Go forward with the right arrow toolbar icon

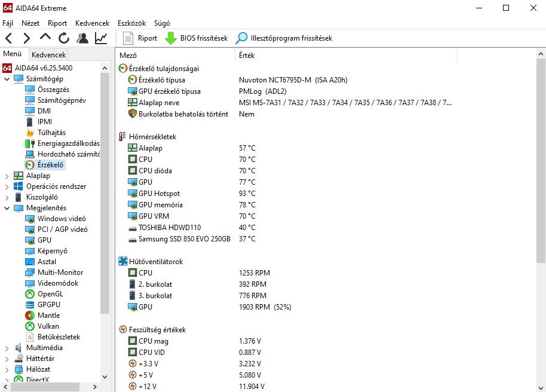(x=26, y=38)
